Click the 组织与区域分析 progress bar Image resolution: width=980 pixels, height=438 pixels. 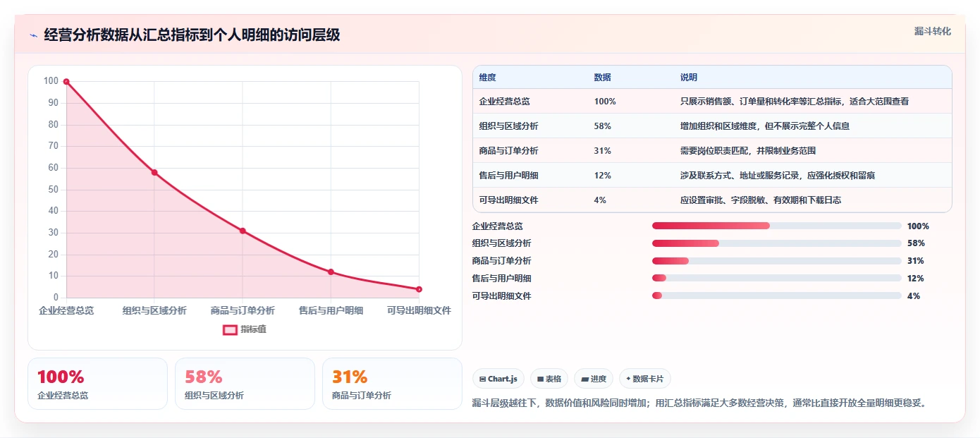(x=777, y=243)
